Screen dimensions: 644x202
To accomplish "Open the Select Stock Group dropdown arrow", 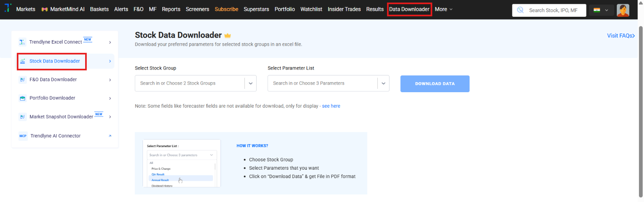I will tap(250, 83).
